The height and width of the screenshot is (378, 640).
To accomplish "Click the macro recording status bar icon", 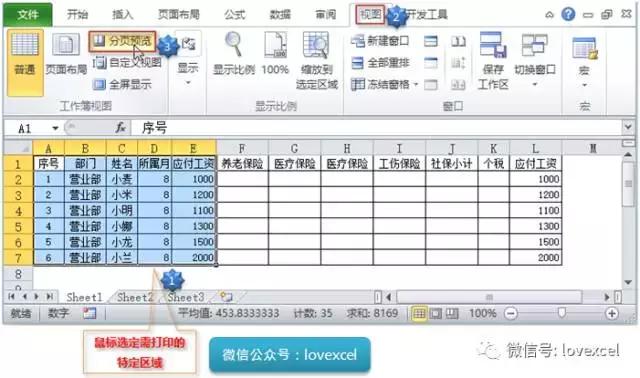I will [x=89, y=313].
